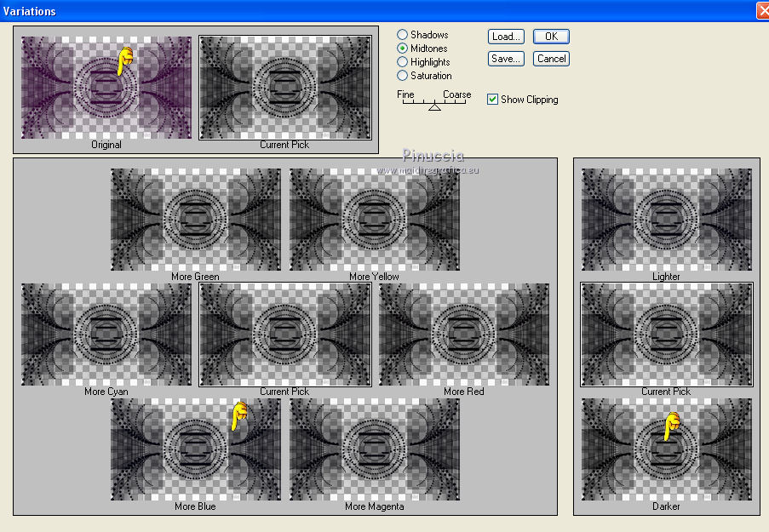Click the top Current Pick thumbnail
The image size is (769, 532).
coord(285,88)
